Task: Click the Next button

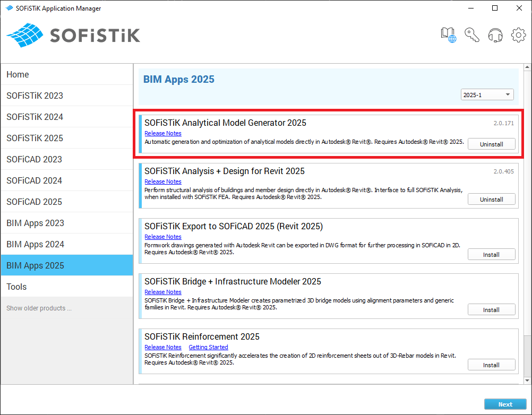Action: tap(505, 404)
